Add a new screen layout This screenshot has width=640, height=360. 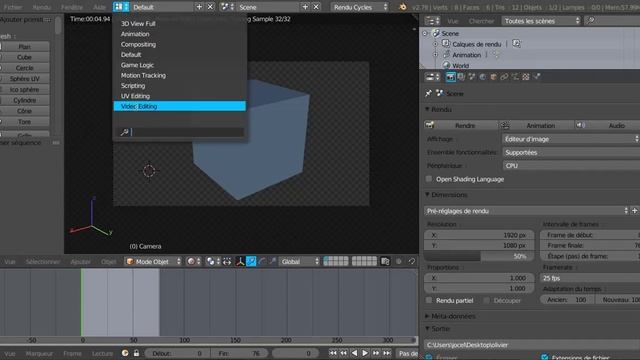click(199, 7)
